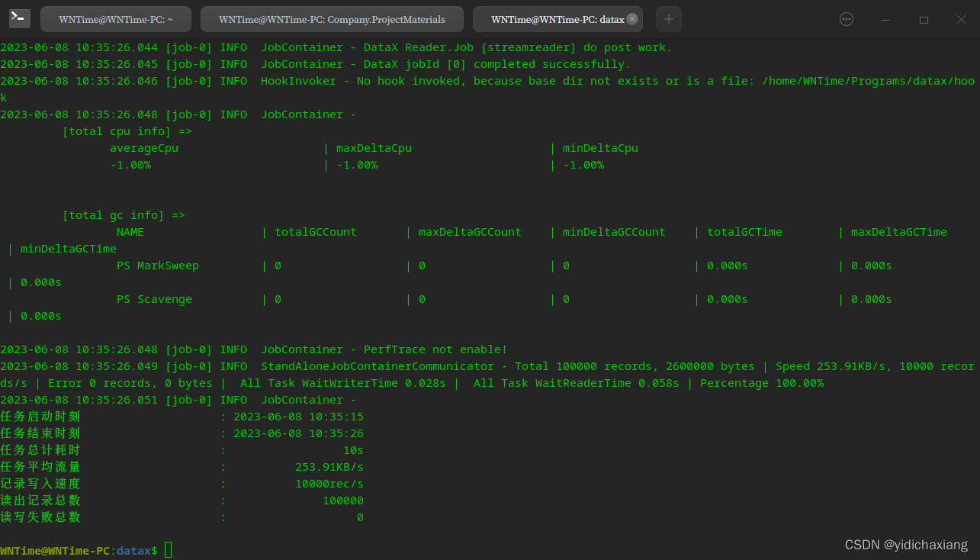Click the 'HookInvoker' log text
Image resolution: width=980 pixels, height=560 pixels.
point(298,81)
